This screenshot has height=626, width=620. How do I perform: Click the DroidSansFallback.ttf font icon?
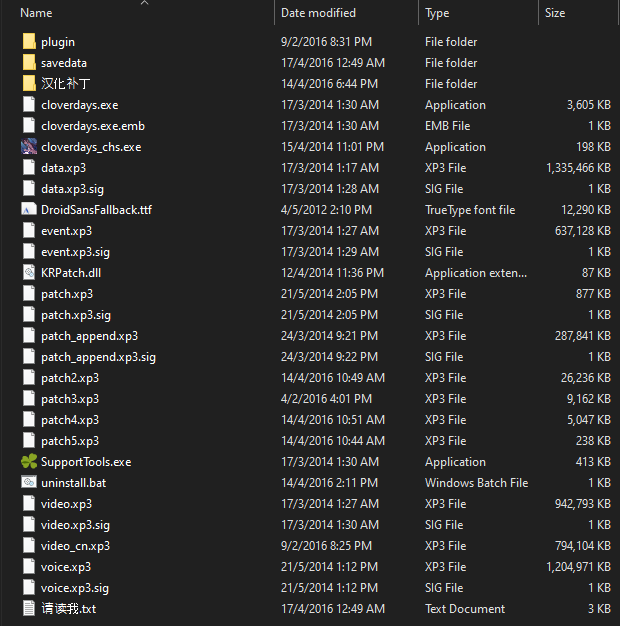click(x=28, y=210)
